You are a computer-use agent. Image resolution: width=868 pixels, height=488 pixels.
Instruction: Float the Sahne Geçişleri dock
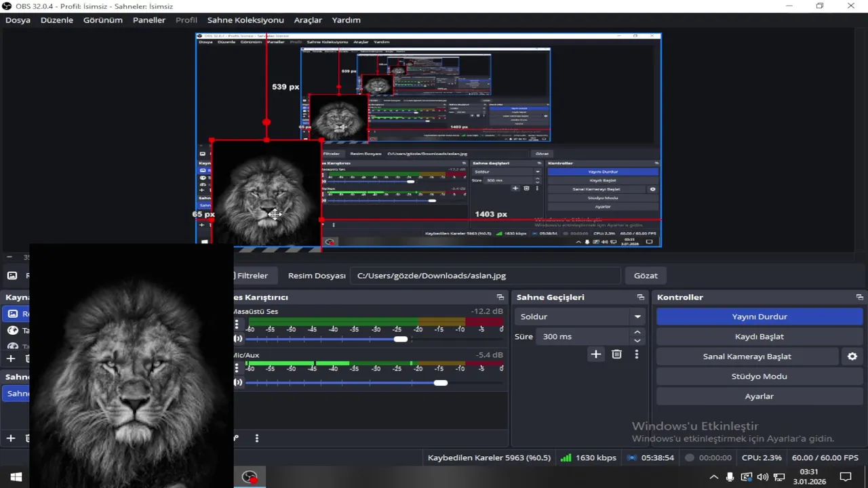(640, 298)
